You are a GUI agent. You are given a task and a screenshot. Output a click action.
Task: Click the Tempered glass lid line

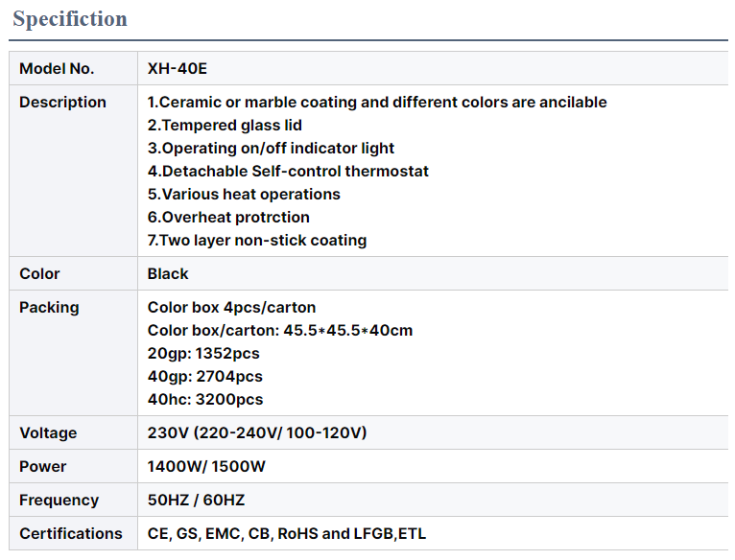(225, 126)
